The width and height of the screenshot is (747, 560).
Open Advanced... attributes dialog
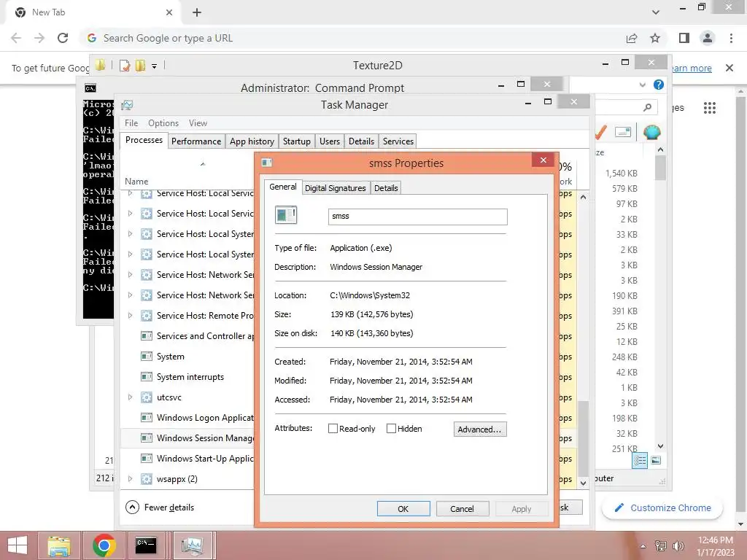click(480, 429)
